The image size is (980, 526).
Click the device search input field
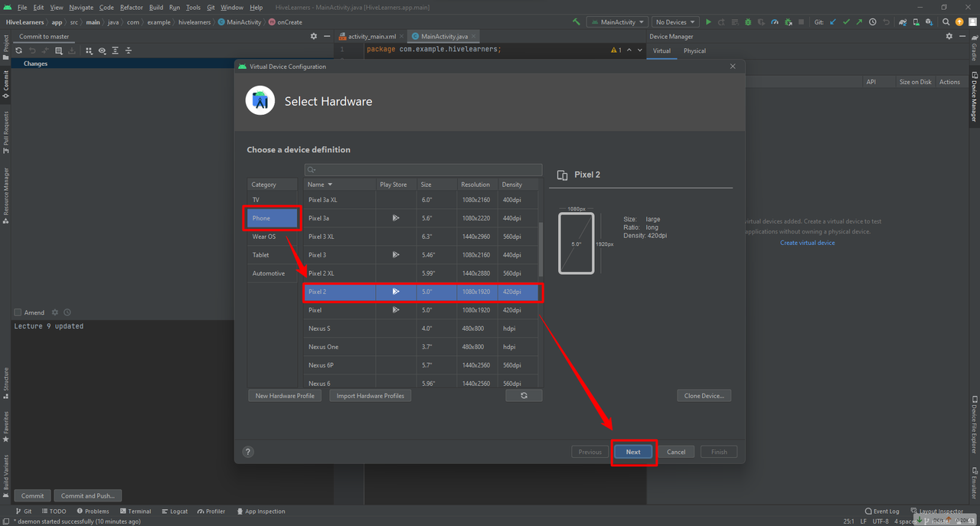click(423, 169)
